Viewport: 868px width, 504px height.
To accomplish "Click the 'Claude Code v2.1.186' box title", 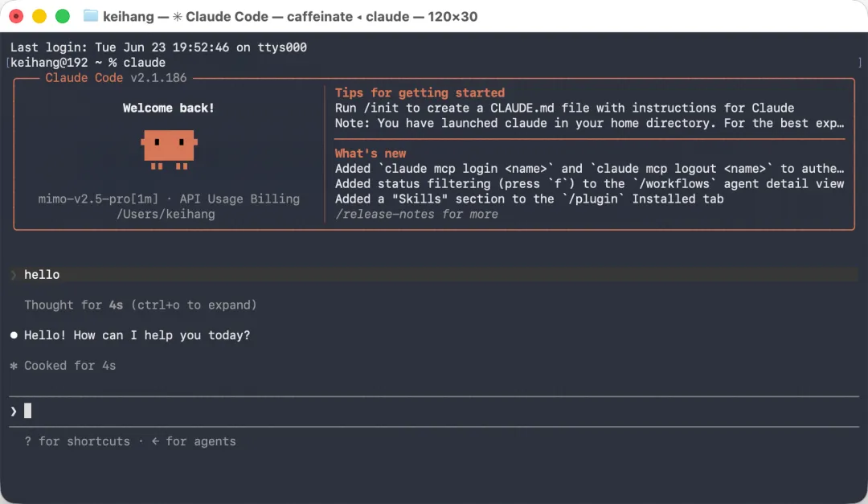I will (x=116, y=78).
